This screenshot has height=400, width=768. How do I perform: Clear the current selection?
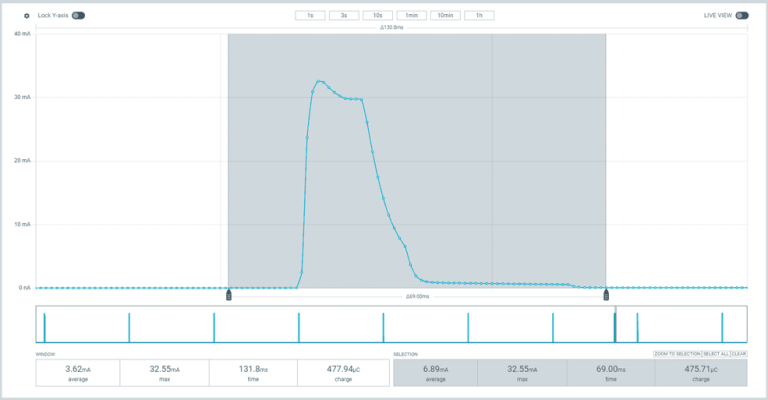tap(739, 354)
